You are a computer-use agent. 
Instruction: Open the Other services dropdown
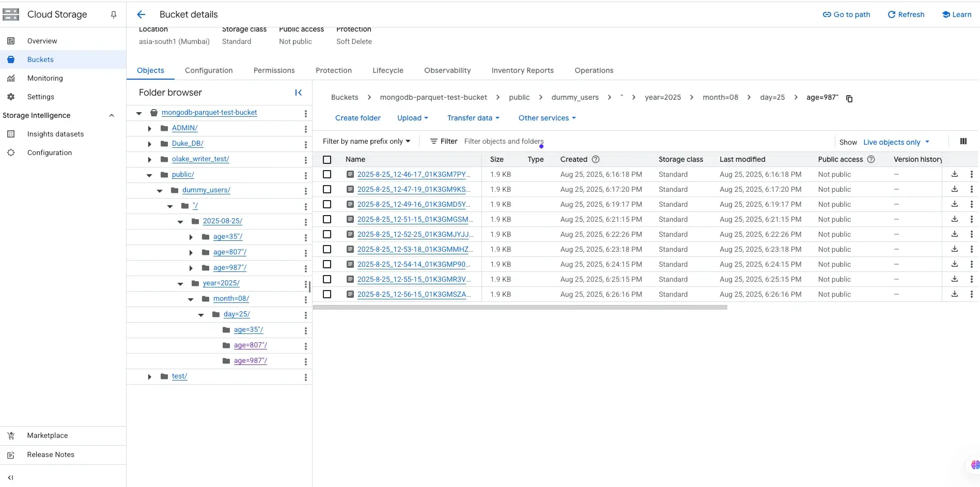[547, 118]
